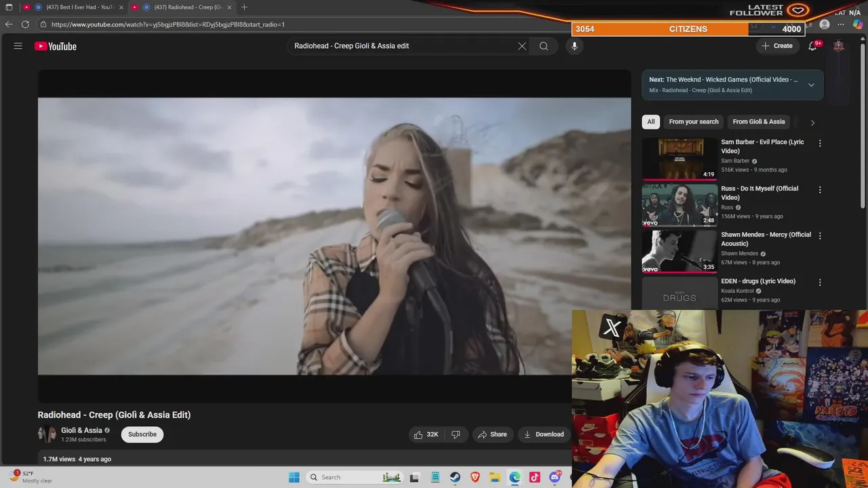Start voice search with the microphone
868x488 pixels.
click(x=574, y=46)
